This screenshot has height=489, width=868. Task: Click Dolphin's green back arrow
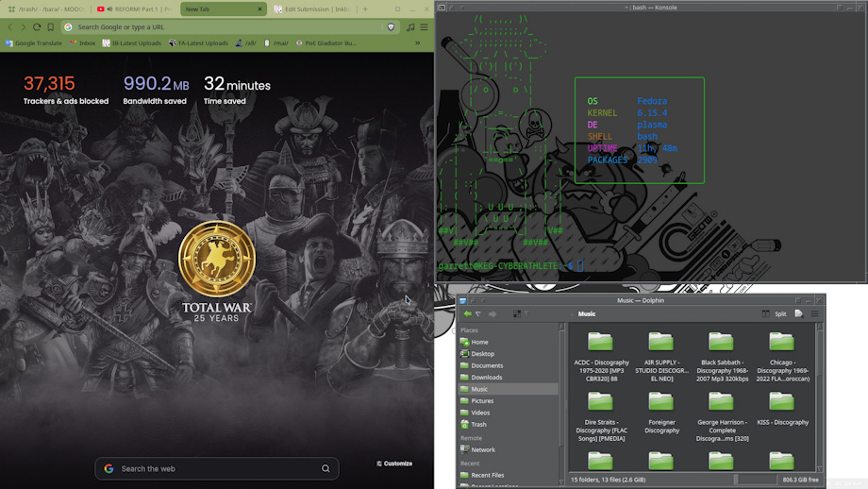point(467,313)
